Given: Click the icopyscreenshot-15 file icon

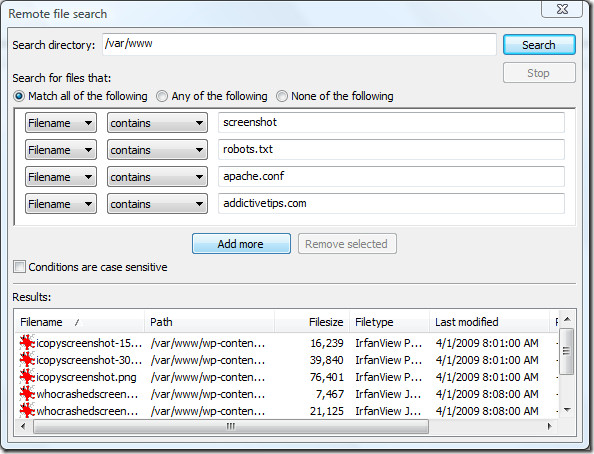Looking at the screenshot, I should point(27,343).
